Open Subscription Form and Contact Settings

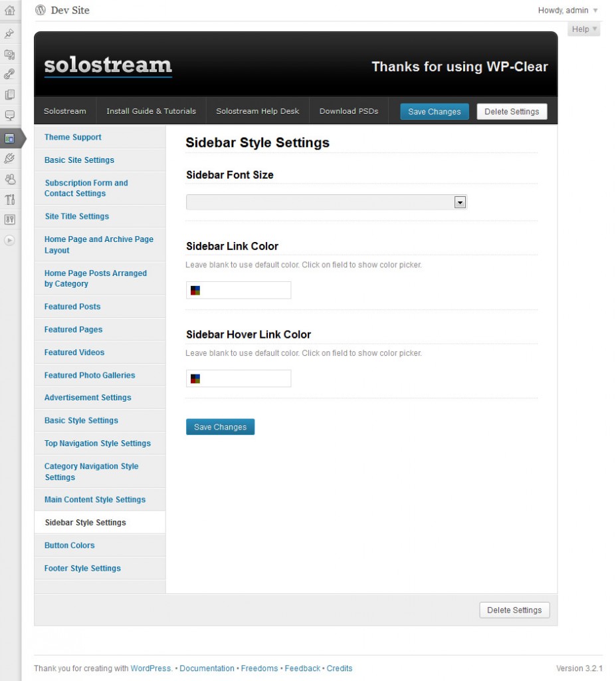click(100, 188)
